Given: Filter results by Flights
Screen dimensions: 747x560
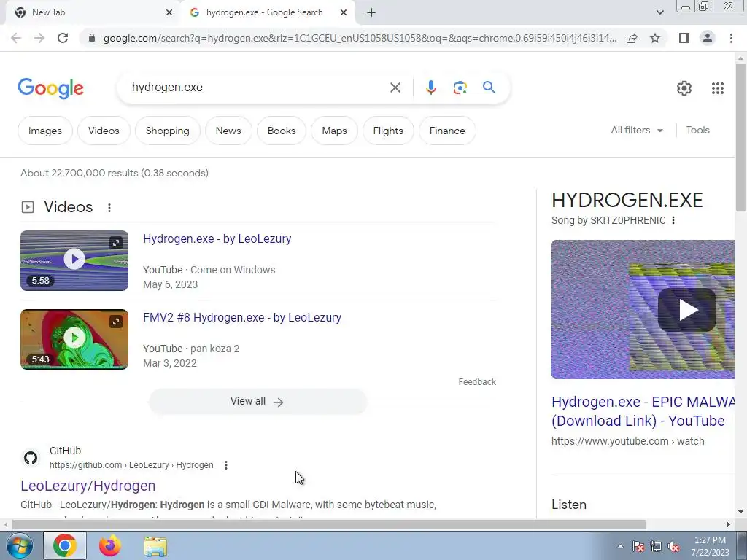Looking at the screenshot, I should [388, 131].
